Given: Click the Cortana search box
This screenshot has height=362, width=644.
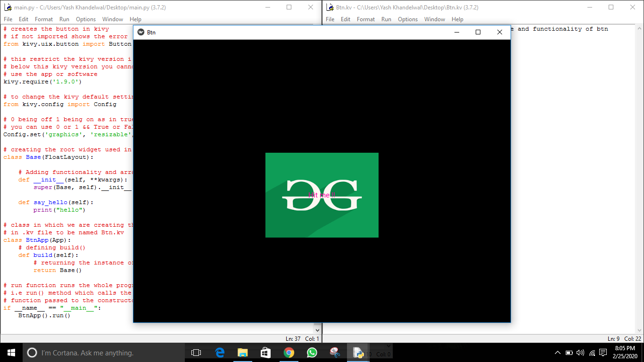Looking at the screenshot, I should coord(104,353).
